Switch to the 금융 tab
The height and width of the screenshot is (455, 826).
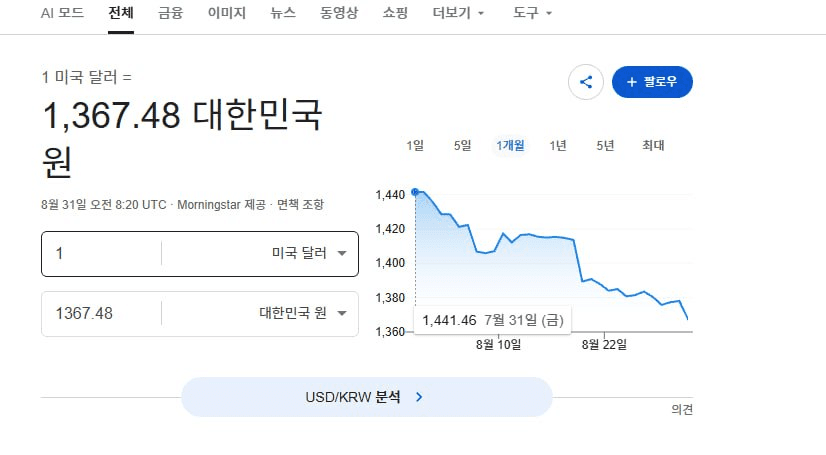point(171,13)
